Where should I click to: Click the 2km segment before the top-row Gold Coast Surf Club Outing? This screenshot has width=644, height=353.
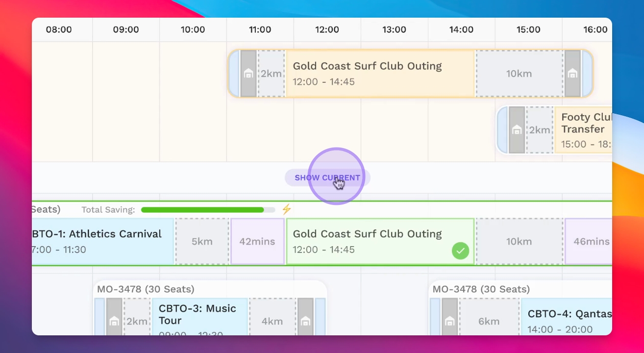tap(271, 74)
